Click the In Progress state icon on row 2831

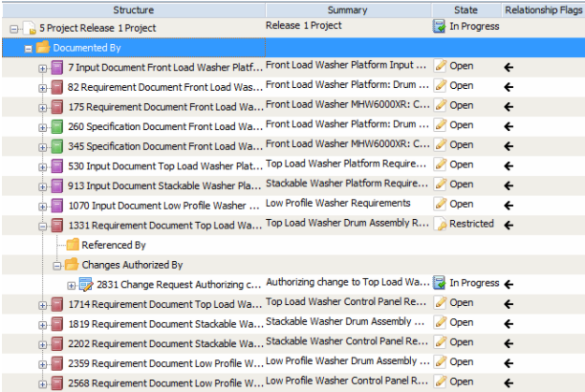(439, 283)
